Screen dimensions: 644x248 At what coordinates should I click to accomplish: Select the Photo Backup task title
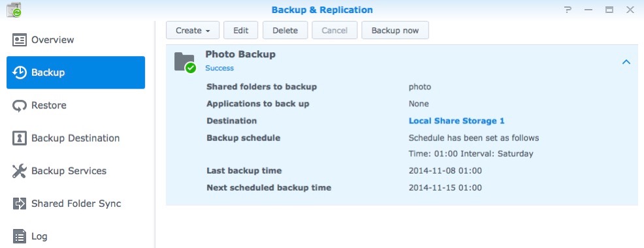coord(240,54)
